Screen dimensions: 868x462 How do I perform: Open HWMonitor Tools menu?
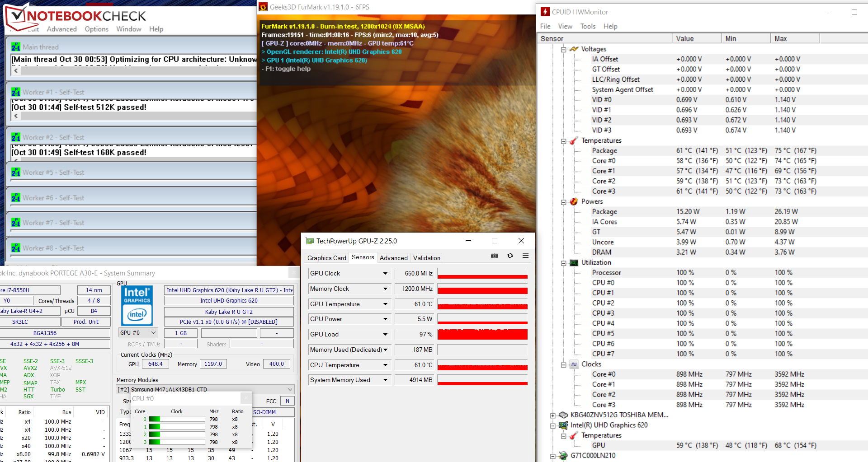(x=588, y=26)
